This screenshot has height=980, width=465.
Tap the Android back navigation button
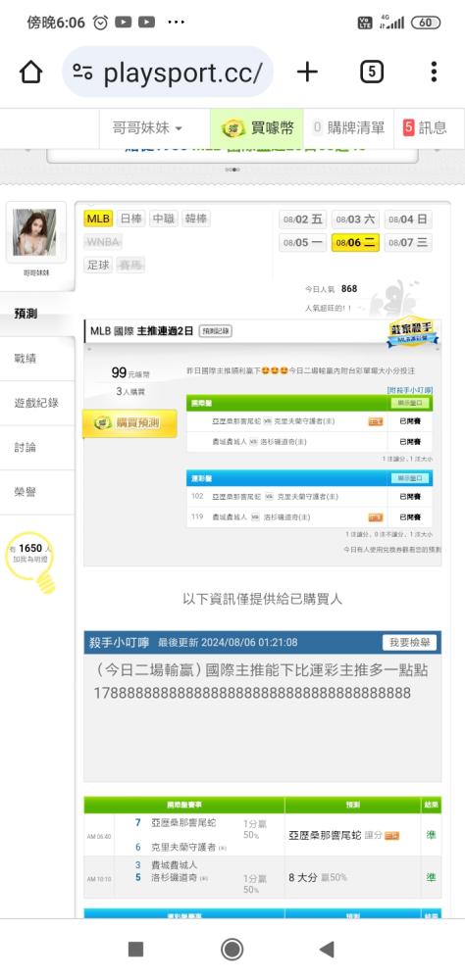[327, 949]
